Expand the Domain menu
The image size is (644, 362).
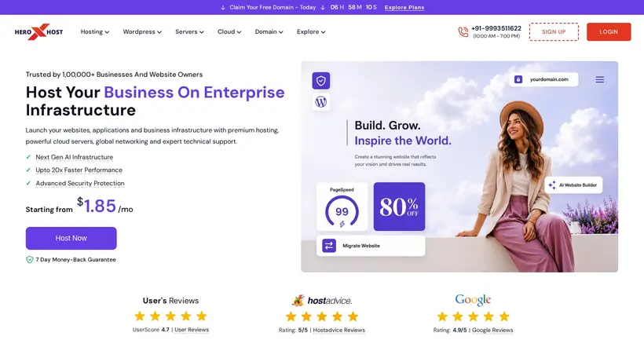269,31
